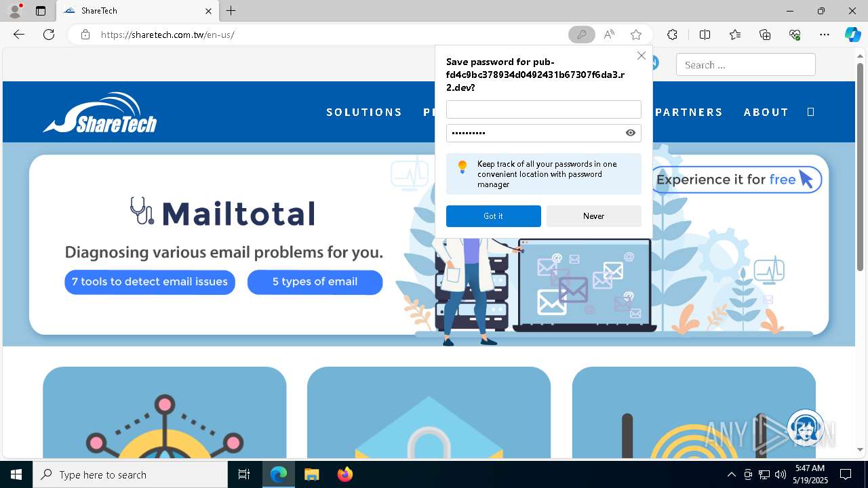Open Task View on taskbar
This screenshot has width=868, height=488.
click(x=244, y=474)
